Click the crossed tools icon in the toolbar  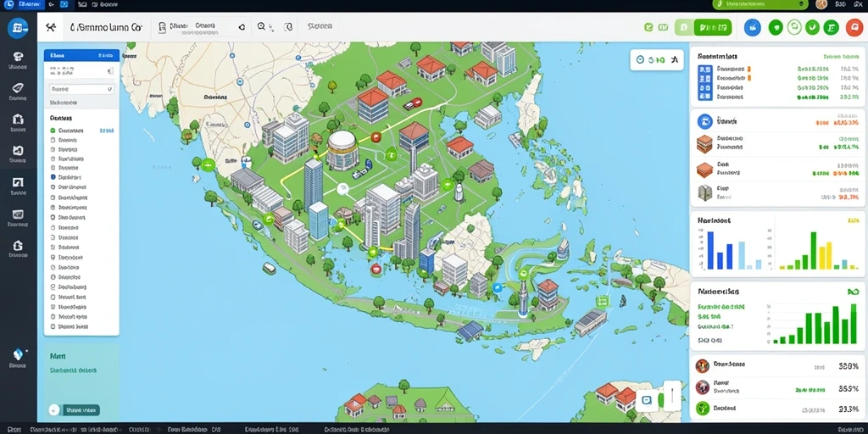click(50, 27)
